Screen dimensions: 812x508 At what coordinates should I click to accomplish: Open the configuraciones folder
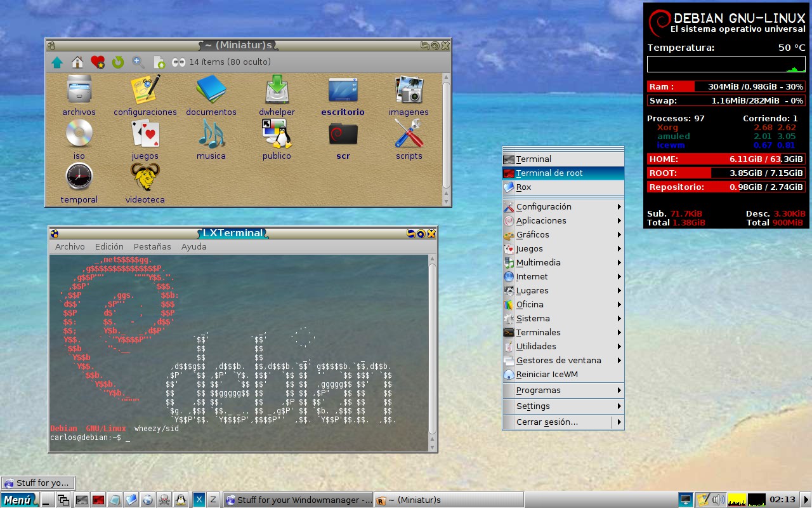pyautogui.click(x=145, y=96)
